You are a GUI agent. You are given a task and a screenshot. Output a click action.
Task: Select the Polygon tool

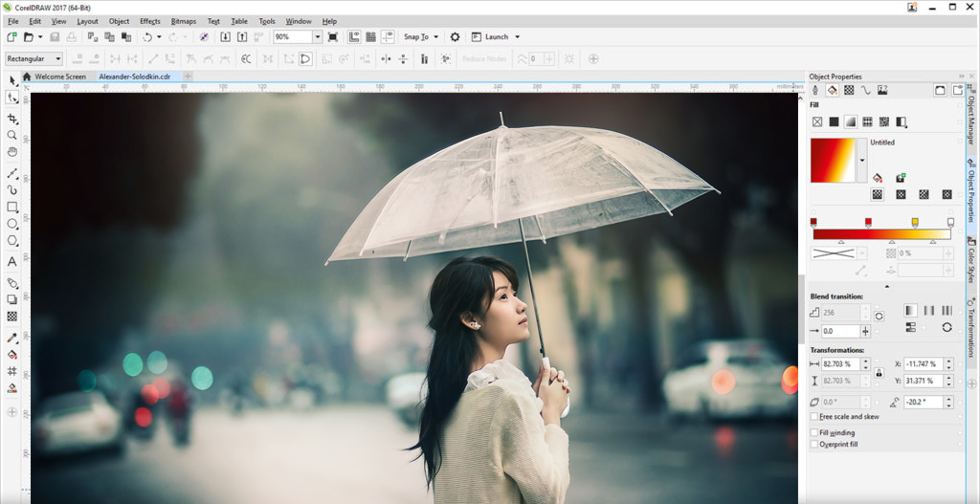[11, 240]
